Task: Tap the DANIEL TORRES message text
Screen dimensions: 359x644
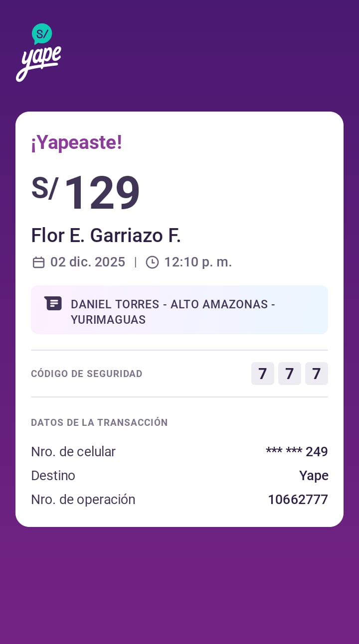Action: click(173, 312)
